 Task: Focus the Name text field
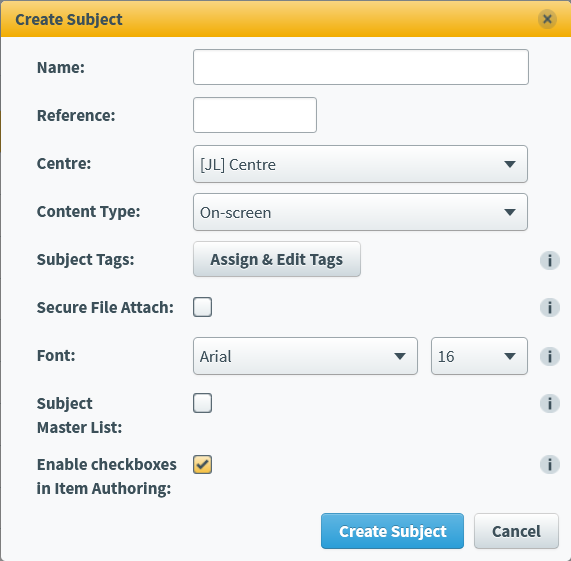tap(361, 67)
